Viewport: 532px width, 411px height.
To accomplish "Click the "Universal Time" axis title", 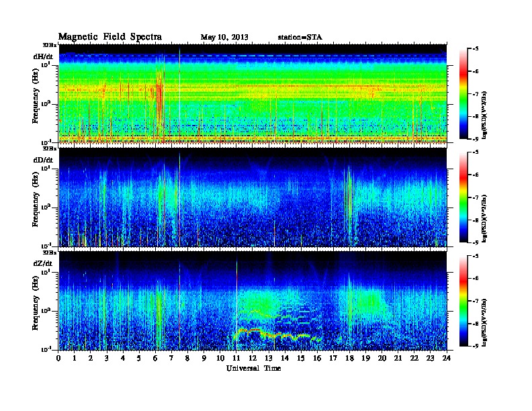I will (x=254, y=368).
